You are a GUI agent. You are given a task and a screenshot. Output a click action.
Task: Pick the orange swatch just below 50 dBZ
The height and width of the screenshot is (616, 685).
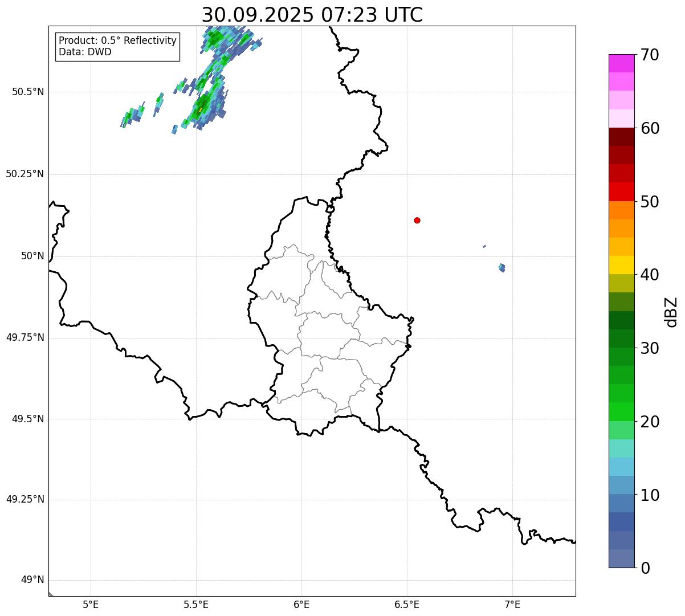point(622,210)
